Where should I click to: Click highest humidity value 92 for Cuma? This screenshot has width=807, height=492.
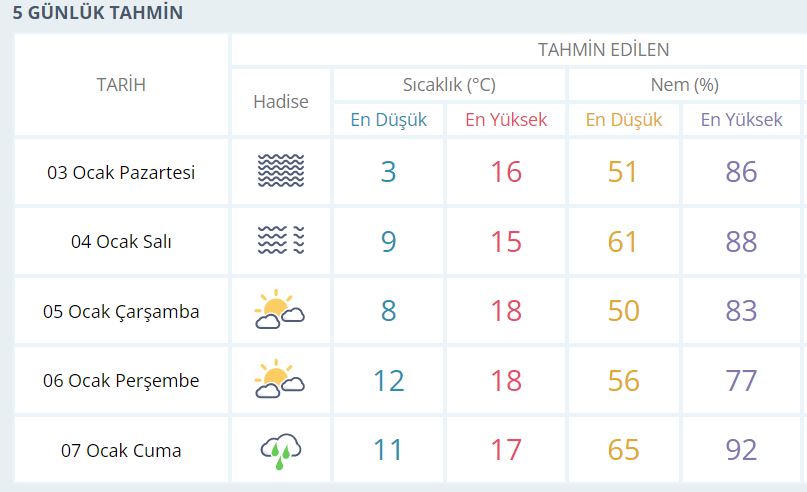(741, 450)
